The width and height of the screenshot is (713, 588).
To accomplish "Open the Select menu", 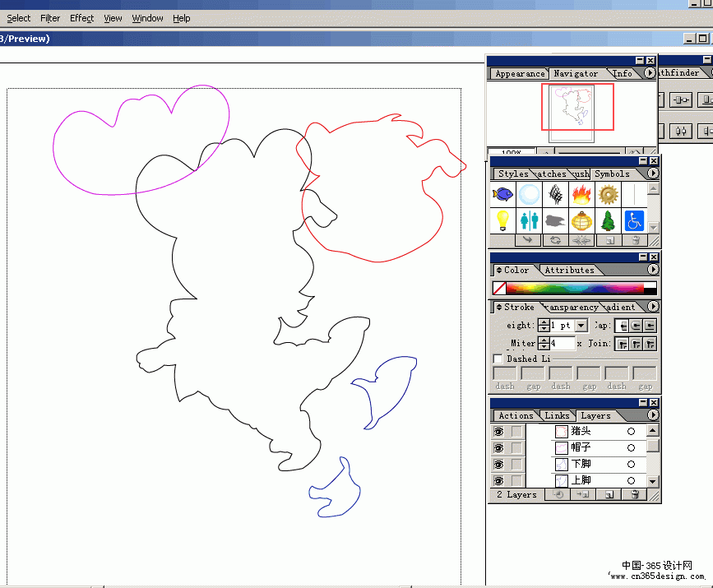I will [x=19, y=18].
